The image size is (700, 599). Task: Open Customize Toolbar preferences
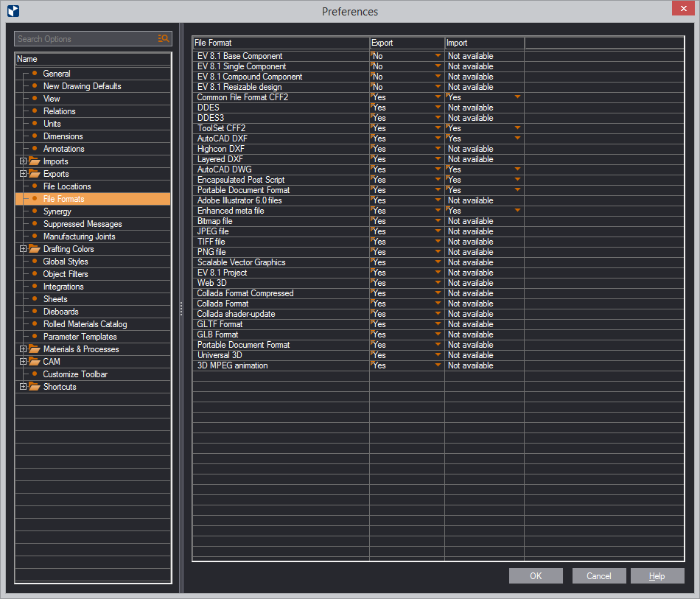pos(75,374)
